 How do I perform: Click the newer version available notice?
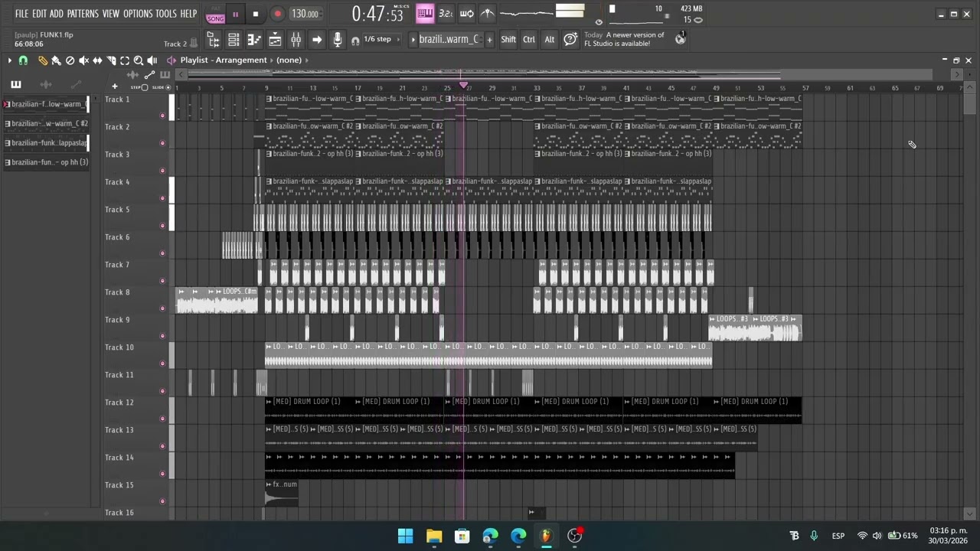point(624,39)
